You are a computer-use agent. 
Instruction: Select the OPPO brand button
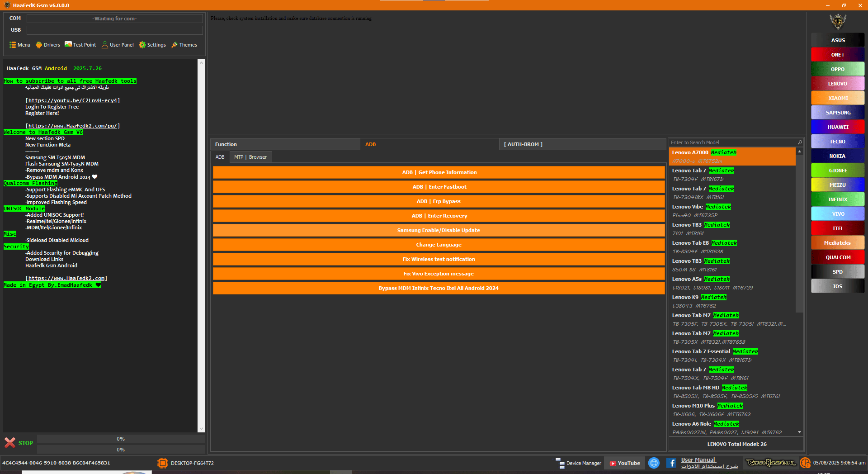[838, 69]
